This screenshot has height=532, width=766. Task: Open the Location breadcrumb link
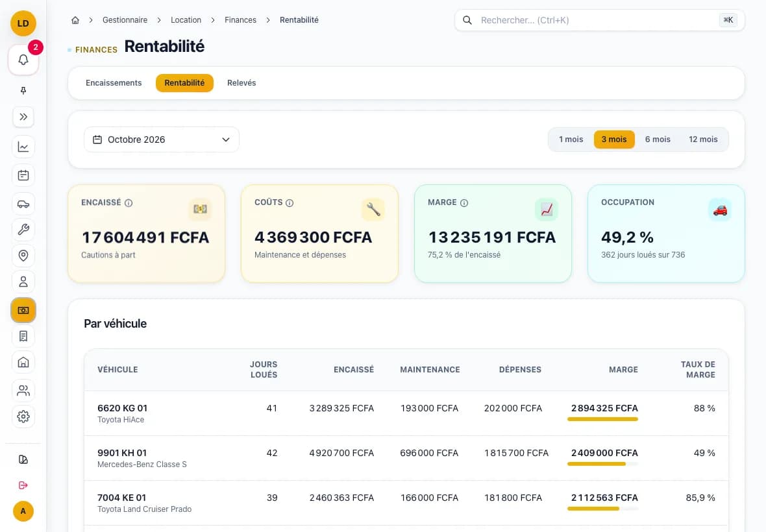(x=186, y=20)
